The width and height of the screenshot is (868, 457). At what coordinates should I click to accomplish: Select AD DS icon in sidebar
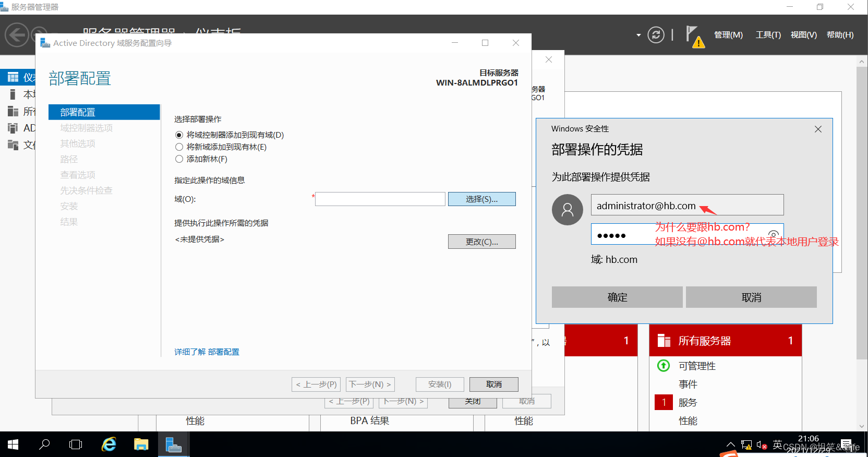coord(13,128)
